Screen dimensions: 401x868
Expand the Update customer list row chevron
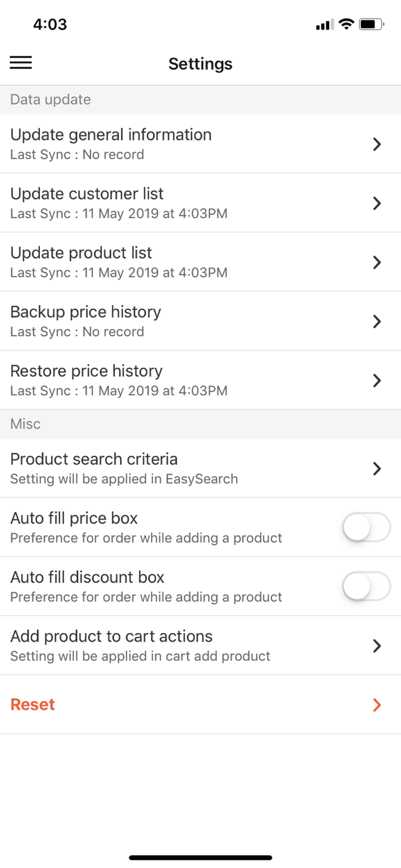[x=377, y=203]
